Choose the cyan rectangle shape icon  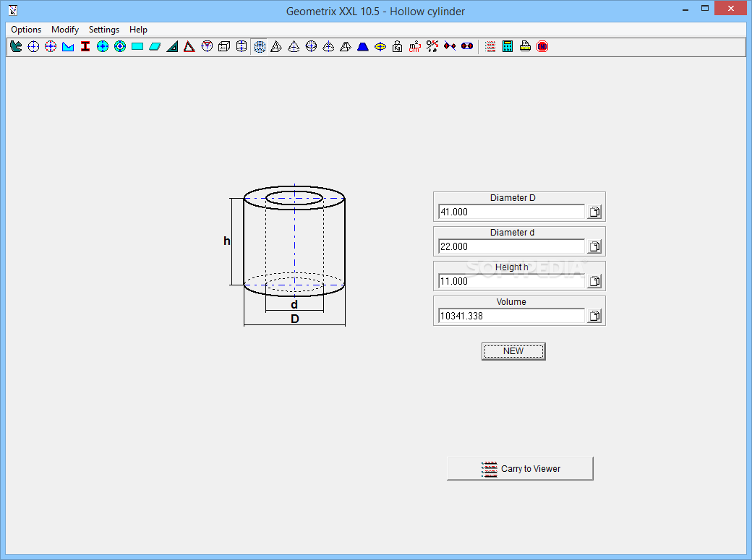pos(137,46)
